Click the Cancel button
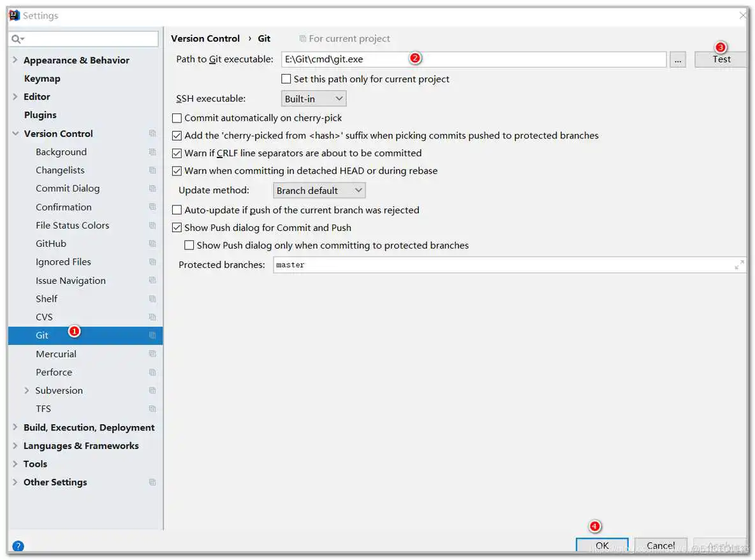The image size is (755, 560). pos(661,545)
